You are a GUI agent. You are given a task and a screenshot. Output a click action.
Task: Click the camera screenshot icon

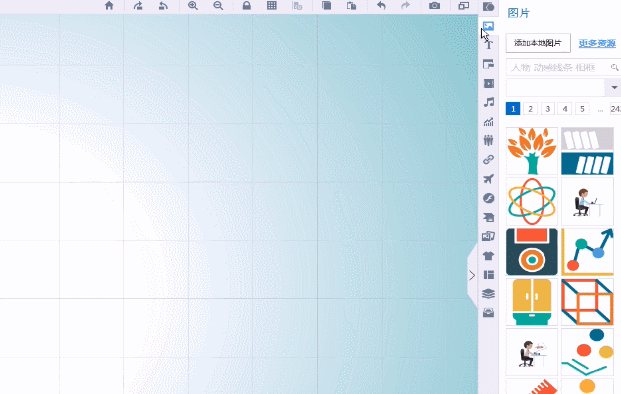[x=434, y=6]
